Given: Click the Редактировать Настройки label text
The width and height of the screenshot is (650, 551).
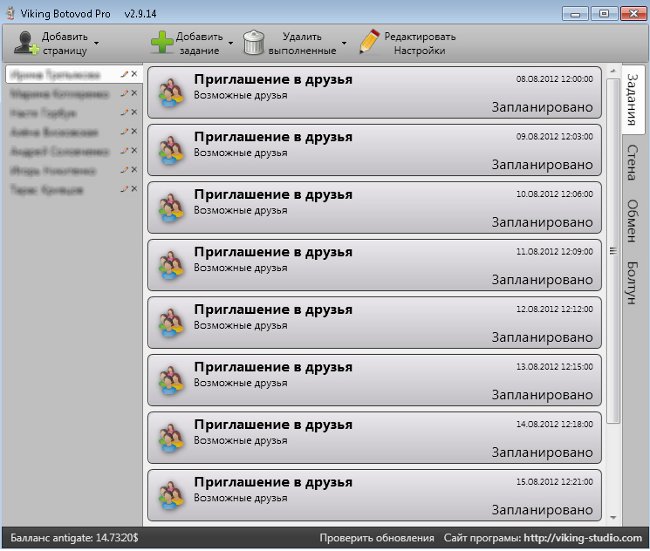Looking at the screenshot, I should (x=420, y=44).
